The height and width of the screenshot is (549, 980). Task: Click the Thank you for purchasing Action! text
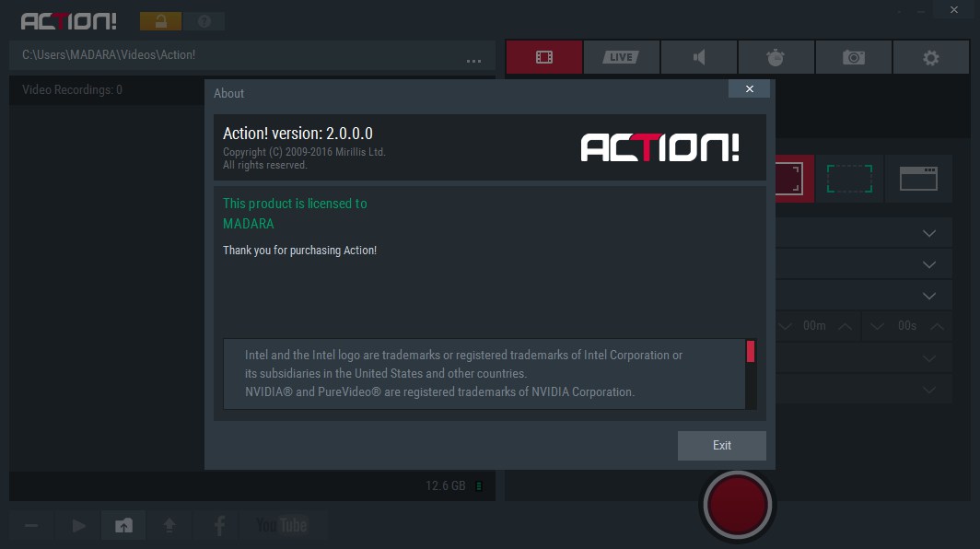[299, 251]
